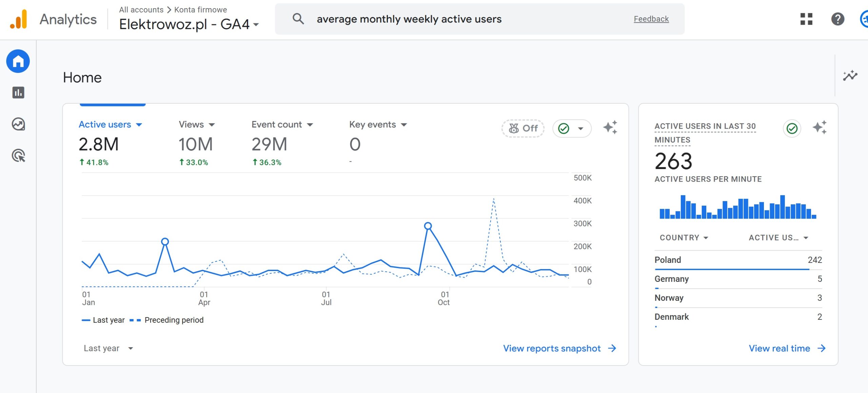Click the Home page heading
Screen dimensions: 868x393
[x=82, y=78]
